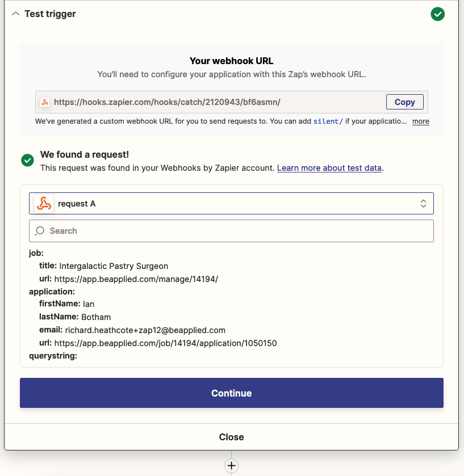This screenshot has width=464, height=476.
Task: Select the email value richard.heathcote+zap12@beapplied.com
Action: (145, 330)
